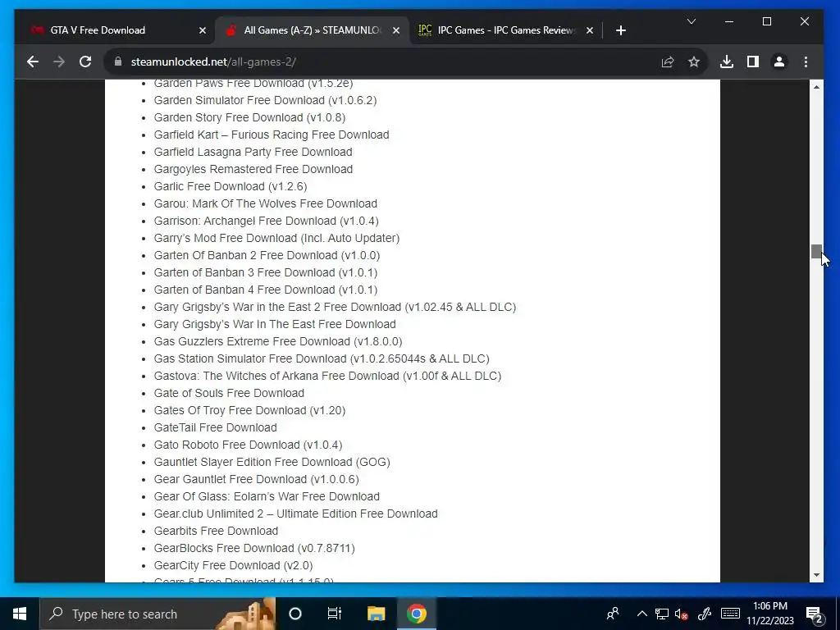Screen dimensions: 840x630
Task: Open Garten of Banban 3 link
Action: click(266, 272)
